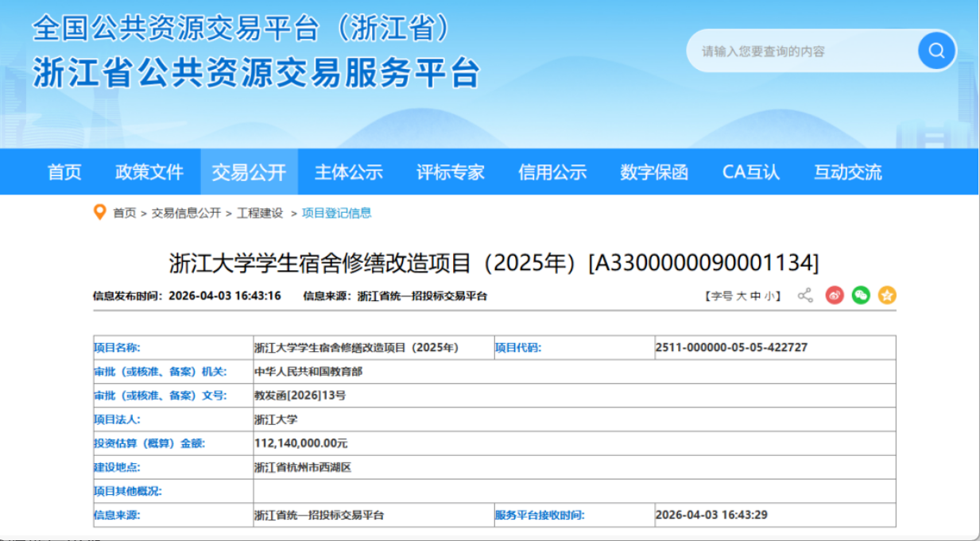Go to 主体公示 in navigation bar
The width and height of the screenshot is (980, 541).
click(348, 172)
